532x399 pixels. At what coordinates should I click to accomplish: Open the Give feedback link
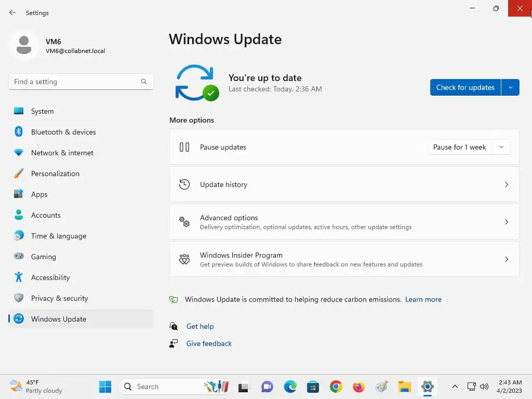[x=209, y=343]
